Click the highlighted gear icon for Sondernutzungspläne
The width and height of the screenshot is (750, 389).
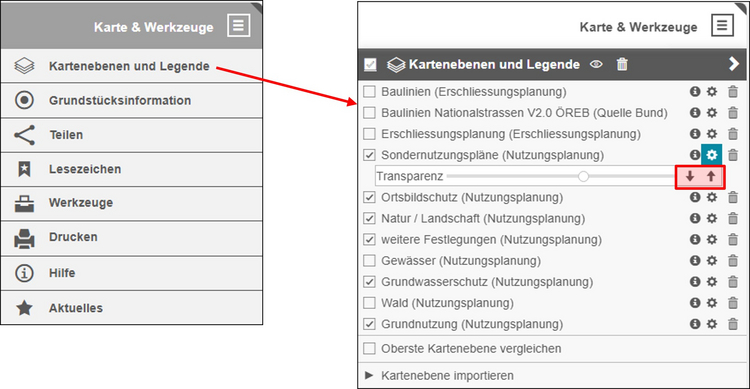pos(712,155)
